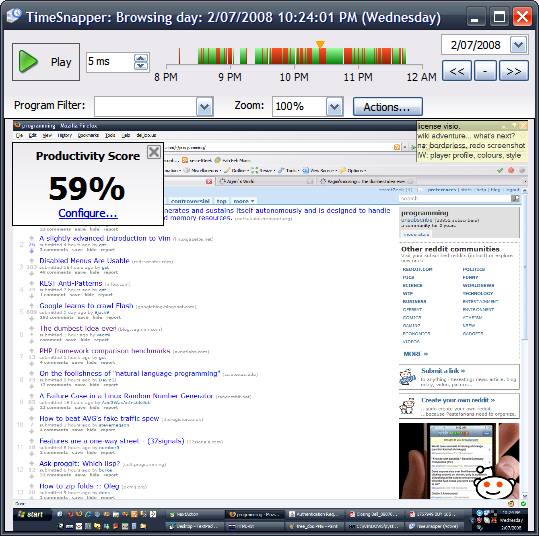The height and width of the screenshot is (536, 539).
Task: Open 'A Failure Case in a Linux Random Number Generator'
Action: click(126, 396)
